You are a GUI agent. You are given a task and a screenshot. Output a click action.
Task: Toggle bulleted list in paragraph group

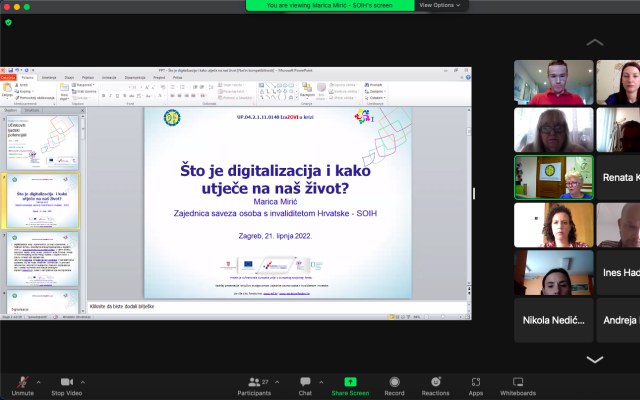point(173,87)
